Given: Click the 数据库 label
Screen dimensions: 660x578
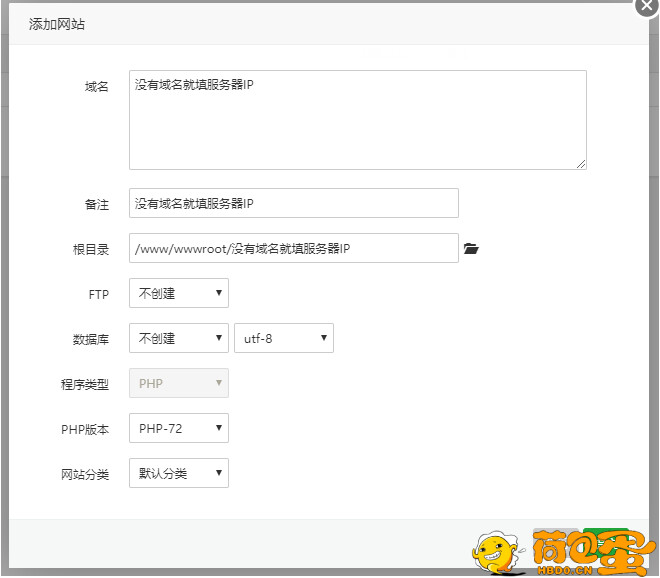Looking at the screenshot, I should point(91,340).
